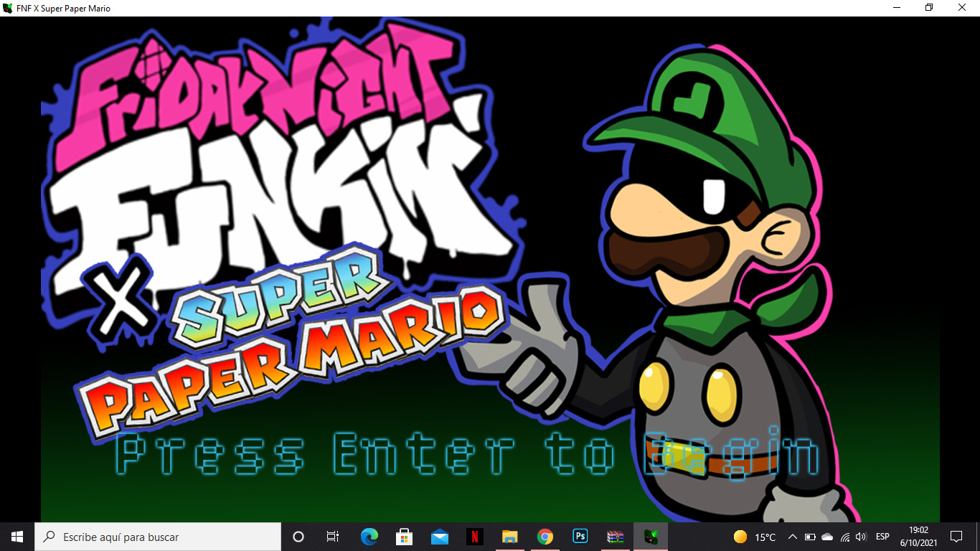This screenshot has width=980, height=551.
Task: Expand hidden system tray icons
Action: 793,536
